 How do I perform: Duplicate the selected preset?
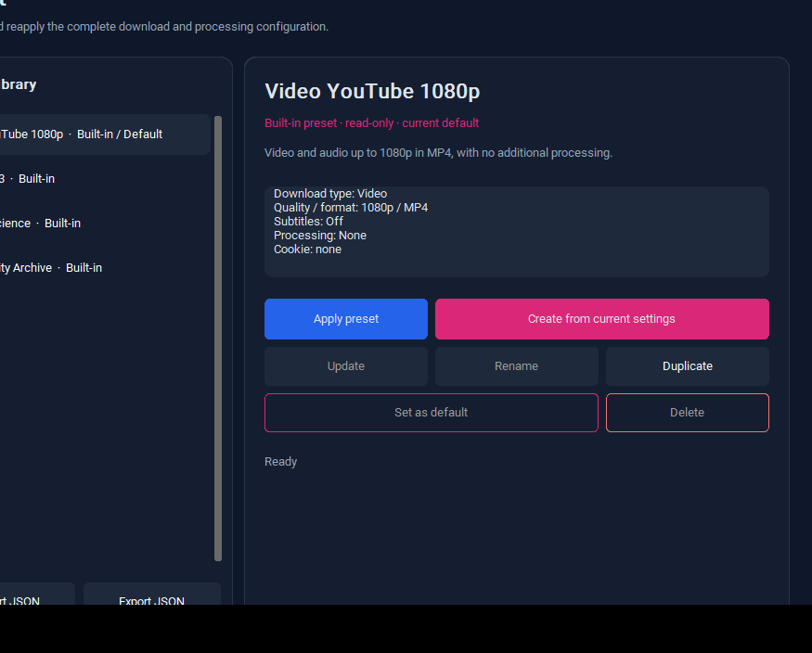tap(688, 365)
